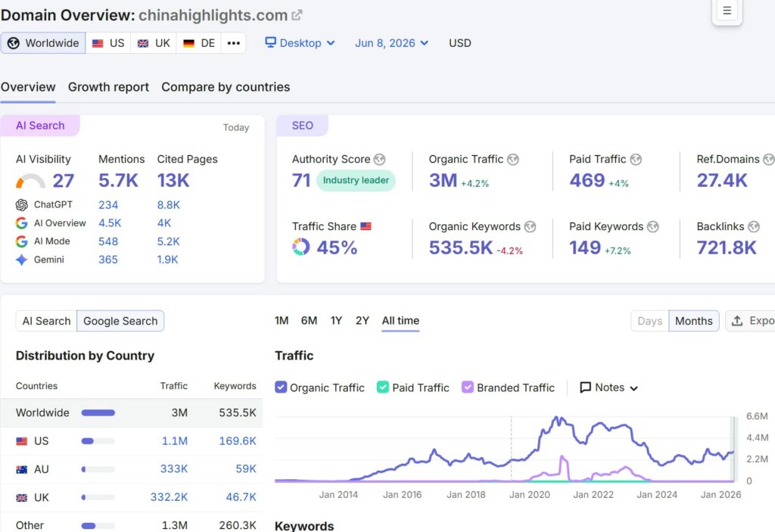Select the 1Y time range
The width and height of the screenshot is (775, 532).
click(336, 320)
